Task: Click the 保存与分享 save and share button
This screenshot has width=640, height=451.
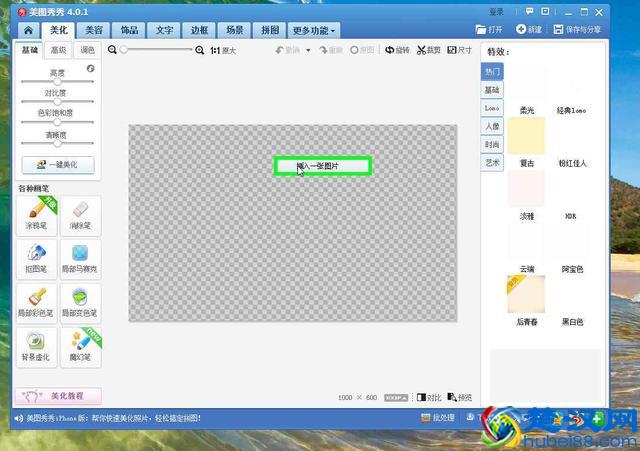Action: pos(578,31)
